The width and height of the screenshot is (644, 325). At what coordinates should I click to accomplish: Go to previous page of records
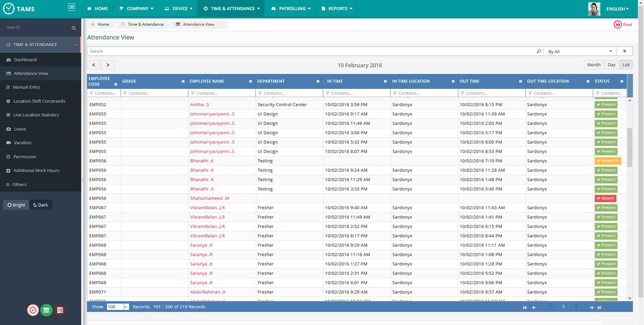[x=535, y=307]
